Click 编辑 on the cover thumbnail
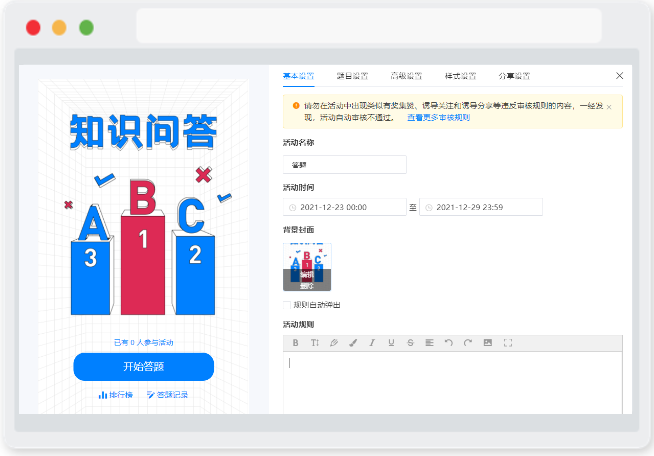This screenshot has width=654, height=456. [x=307, y=275]
